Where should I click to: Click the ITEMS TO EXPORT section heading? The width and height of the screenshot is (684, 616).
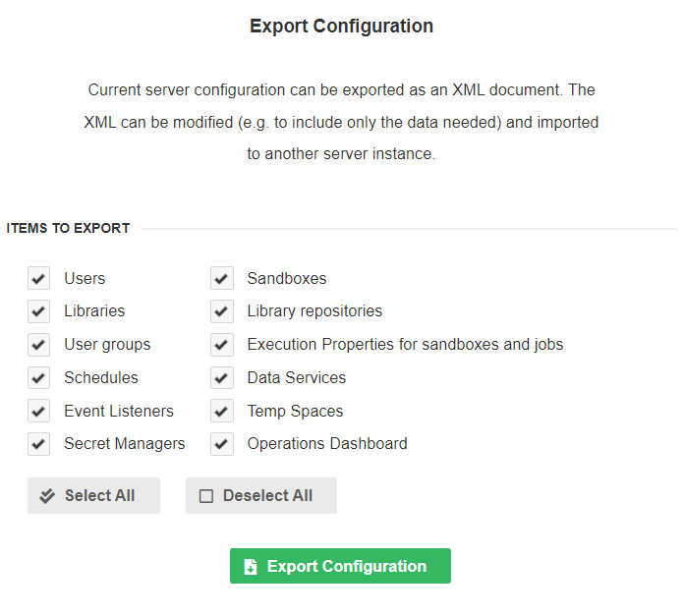click(x=68, y=229)
